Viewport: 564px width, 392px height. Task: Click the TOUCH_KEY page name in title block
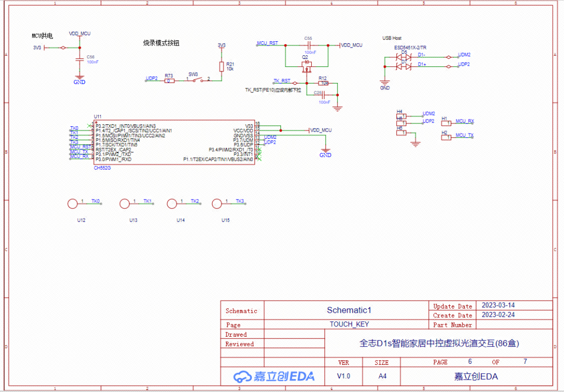[x=349, y=325]
